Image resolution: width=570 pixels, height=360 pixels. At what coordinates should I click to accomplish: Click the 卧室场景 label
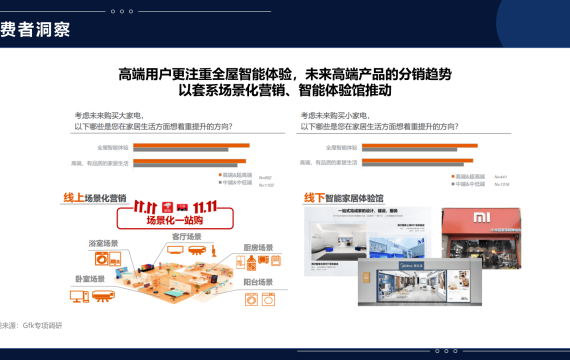coord(90,279)
